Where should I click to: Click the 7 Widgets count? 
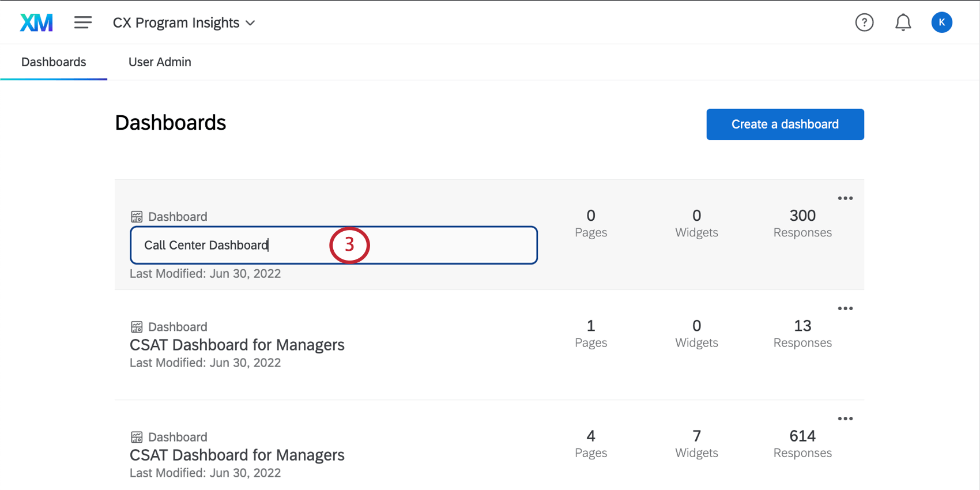click(x=696, y=443)
